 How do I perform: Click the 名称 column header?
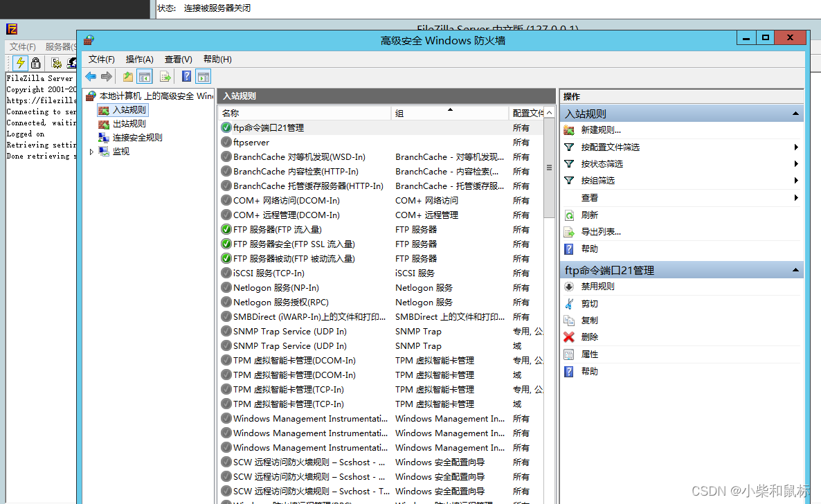click(305, 113)
